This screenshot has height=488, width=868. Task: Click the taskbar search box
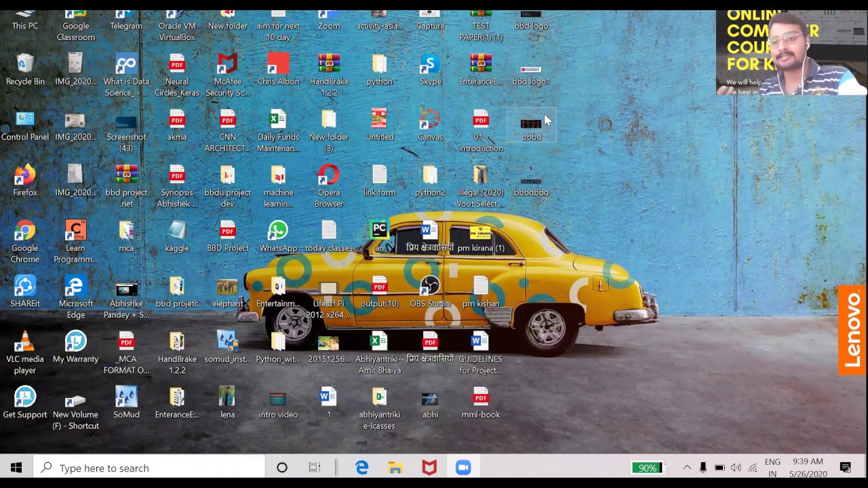(149, 468)
